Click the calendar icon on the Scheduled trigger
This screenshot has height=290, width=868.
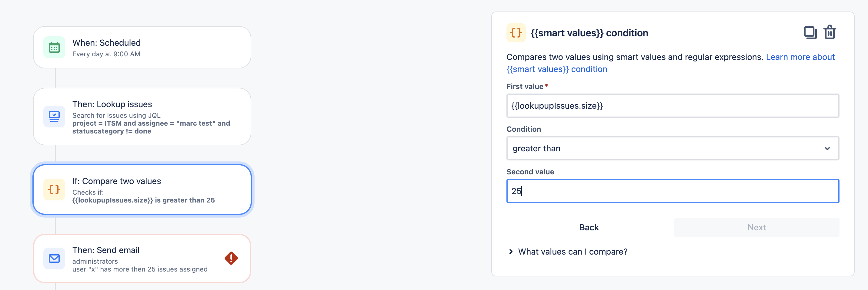point(54,47)
